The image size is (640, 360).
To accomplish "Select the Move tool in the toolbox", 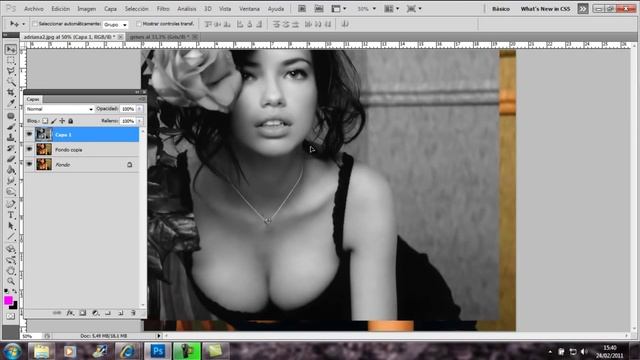I will pos(11,49).
